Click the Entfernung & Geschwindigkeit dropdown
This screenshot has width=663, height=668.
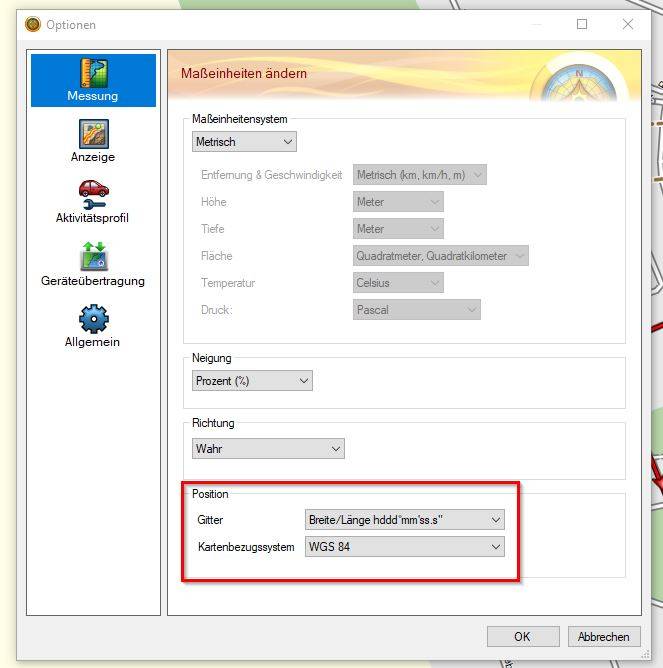coord(420,175)
